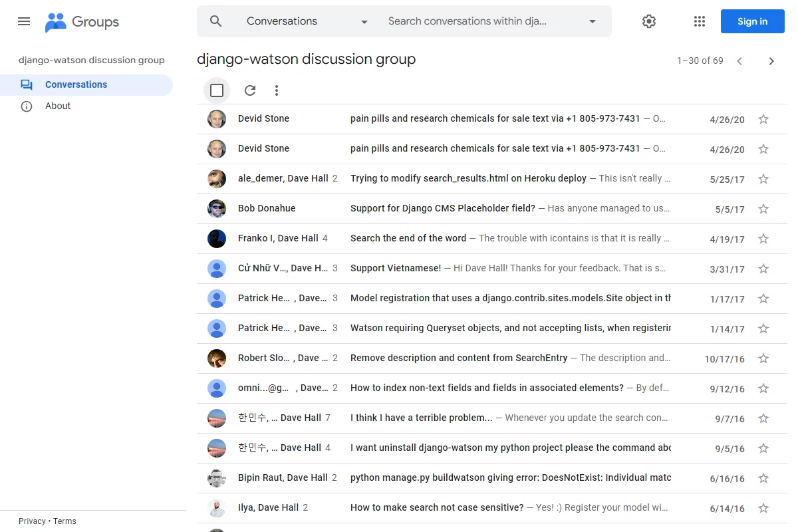The height and width of the screenshot is (532, 798).
Task: Open the Privacy link in footer
Action: click(x=32, y=521)
